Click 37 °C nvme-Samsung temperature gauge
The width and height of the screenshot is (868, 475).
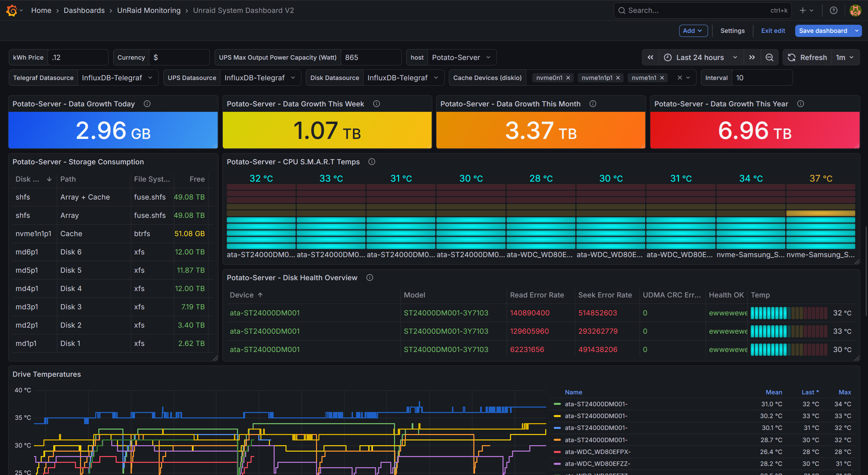[x=821, y=216]
